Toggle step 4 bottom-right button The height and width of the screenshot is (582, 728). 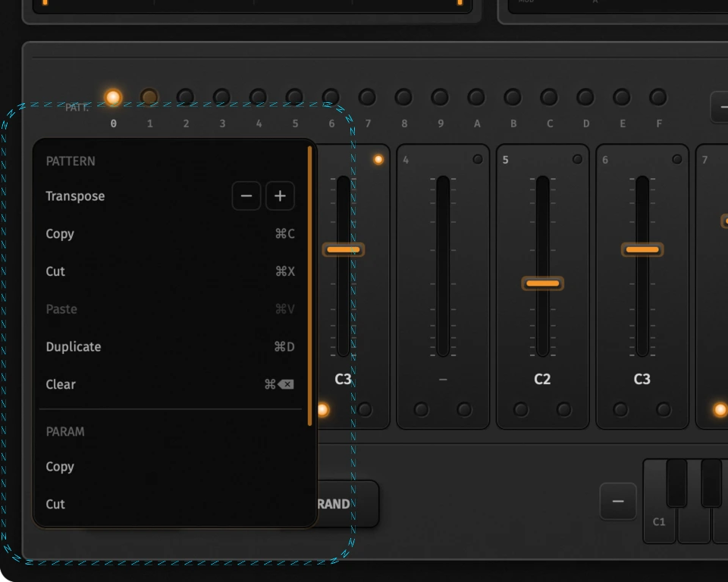click(x=464, y=409)
